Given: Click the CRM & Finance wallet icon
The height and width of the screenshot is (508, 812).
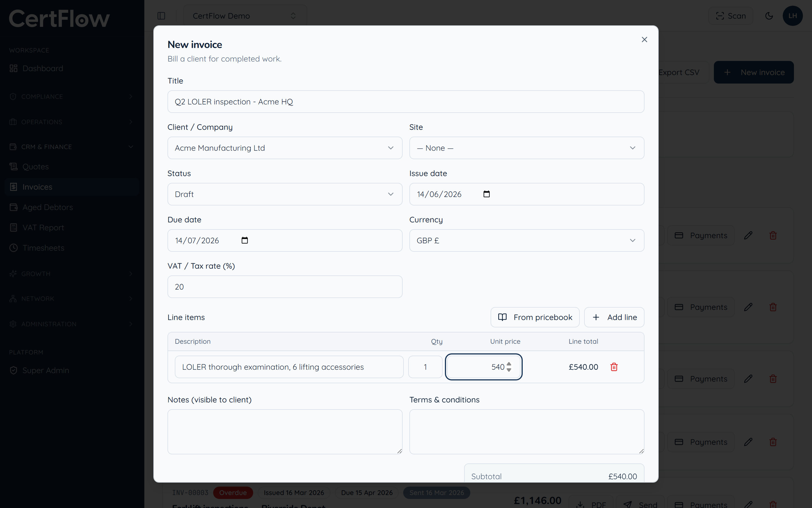Looking at the screenshot, I should point(13,147).
